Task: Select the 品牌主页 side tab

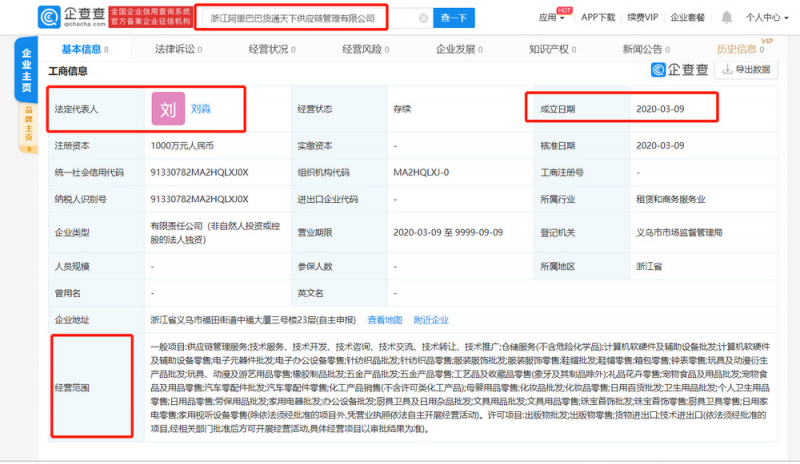Action: (x=29, y=128)
